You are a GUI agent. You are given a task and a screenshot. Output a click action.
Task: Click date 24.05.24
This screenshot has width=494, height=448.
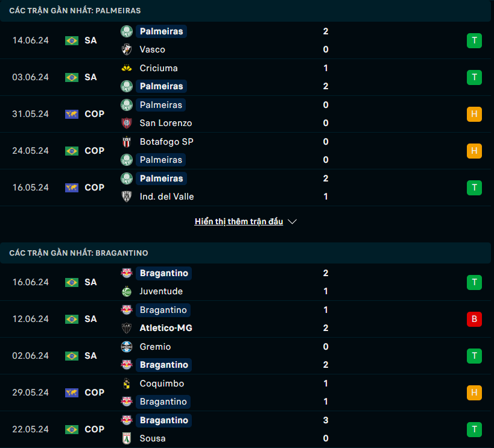coord(31,151)
